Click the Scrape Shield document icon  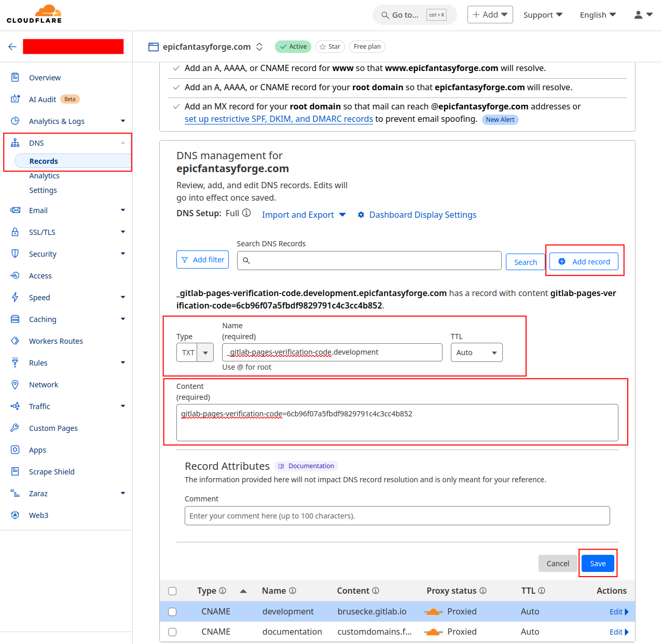pyautogui.click(x=15, y=471)
